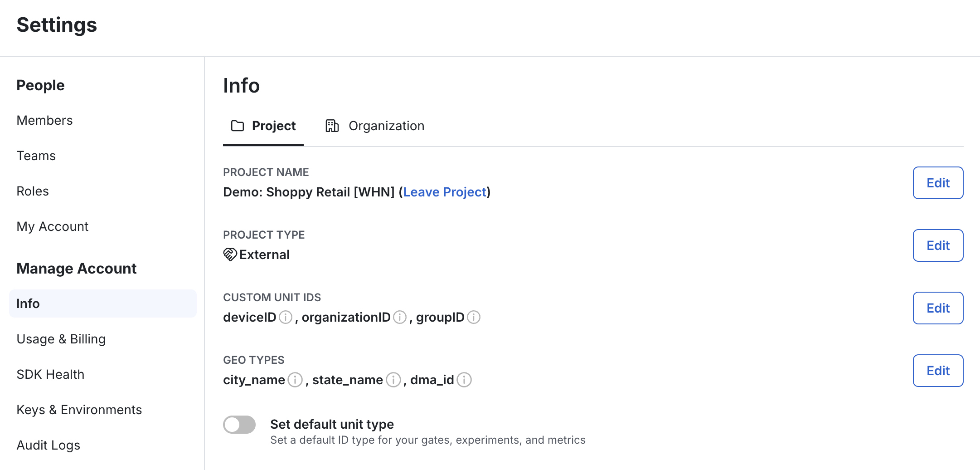Image resolution: width=980 pixels, height=470 pixels.
Task: Switch to the Organization tab
Action: point(386,126)
